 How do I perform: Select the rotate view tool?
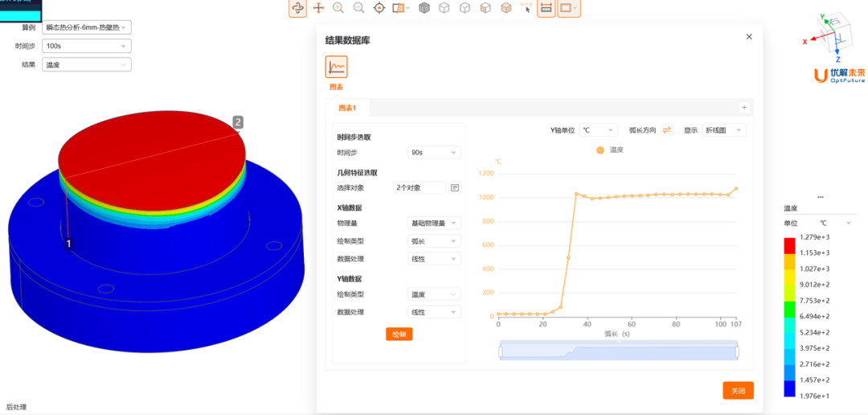point(297,8)
